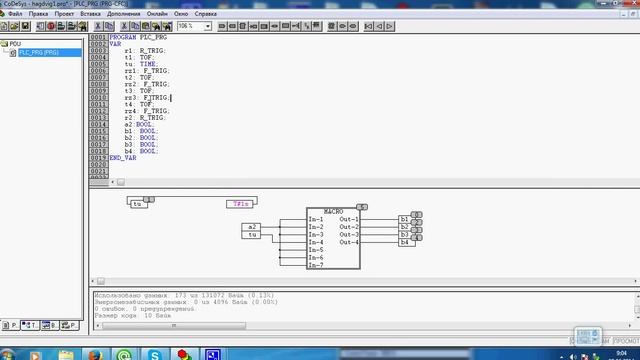Click the first-element navigation arrow icon
The image size is (640, 360).
(x=368, y=26)
